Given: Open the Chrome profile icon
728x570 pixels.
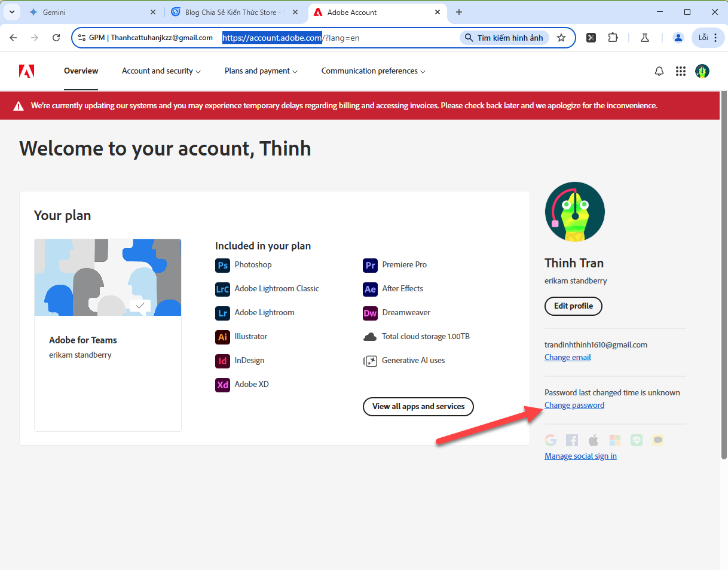Looking at the screenshot, I should click(678, 38).
